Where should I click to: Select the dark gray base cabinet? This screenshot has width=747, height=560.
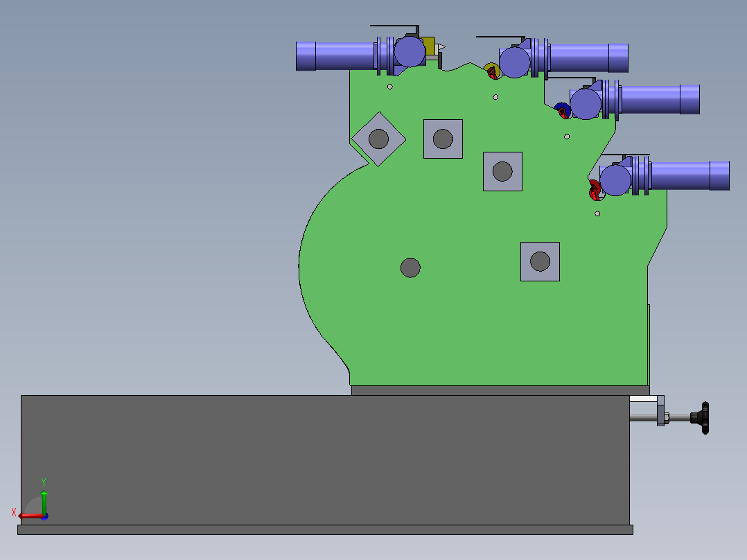click(325, 460)
